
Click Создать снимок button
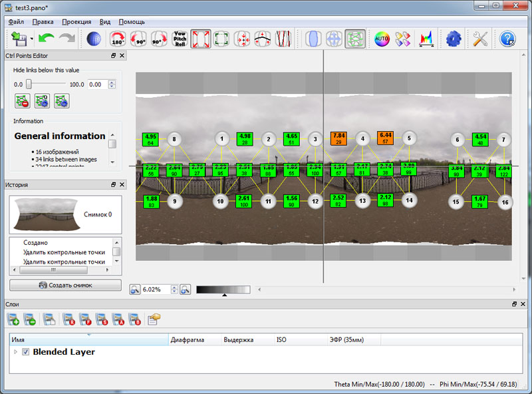[65, 285]
